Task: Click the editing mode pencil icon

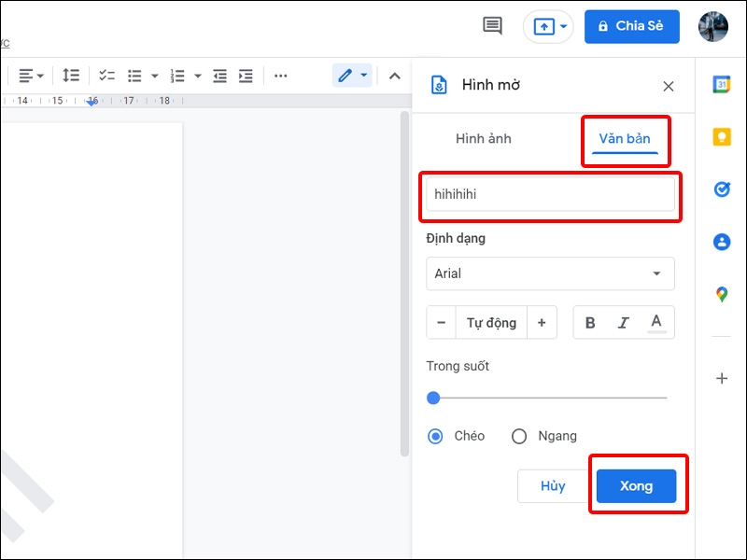Action: pos(345,76)
